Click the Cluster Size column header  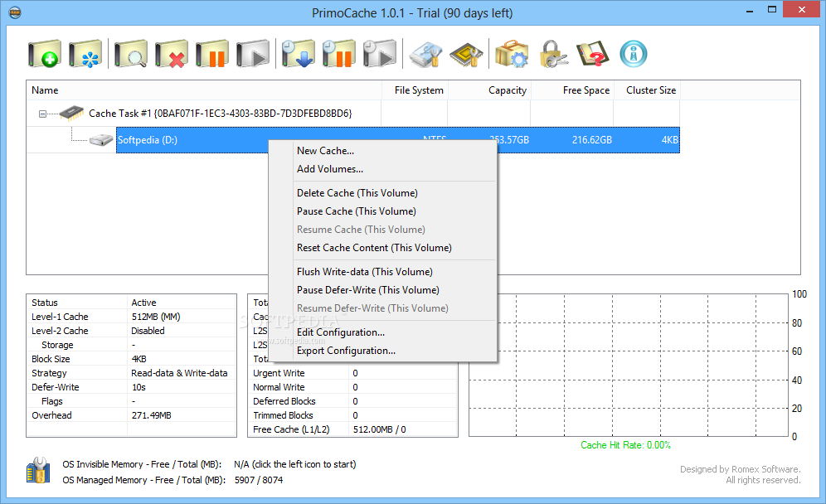647,90
